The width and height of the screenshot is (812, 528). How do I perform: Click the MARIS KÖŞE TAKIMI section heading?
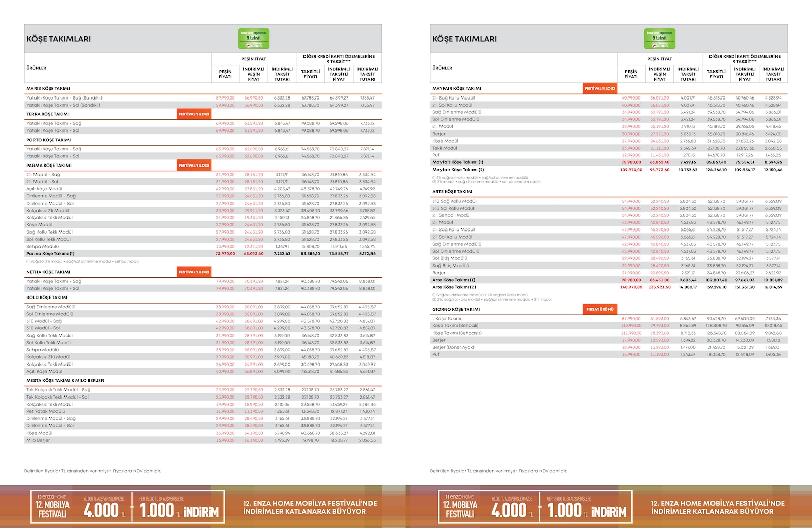click(x=48, y=88)
